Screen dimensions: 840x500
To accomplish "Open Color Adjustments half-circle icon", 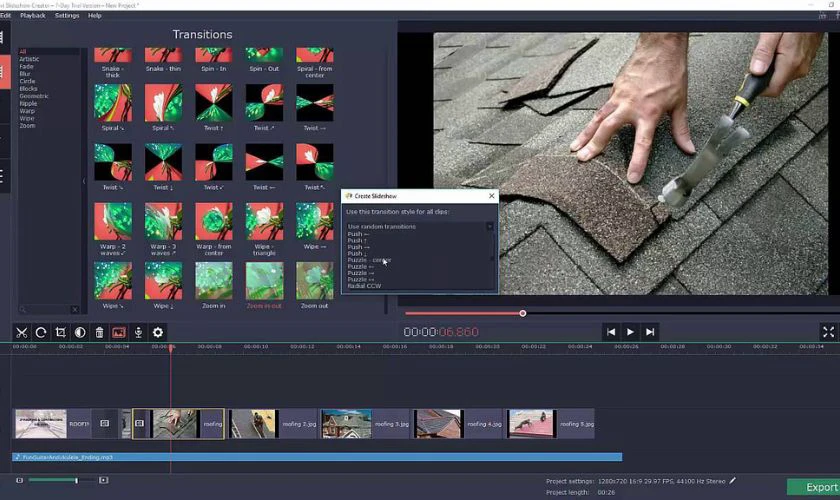I will pos(80,333).
